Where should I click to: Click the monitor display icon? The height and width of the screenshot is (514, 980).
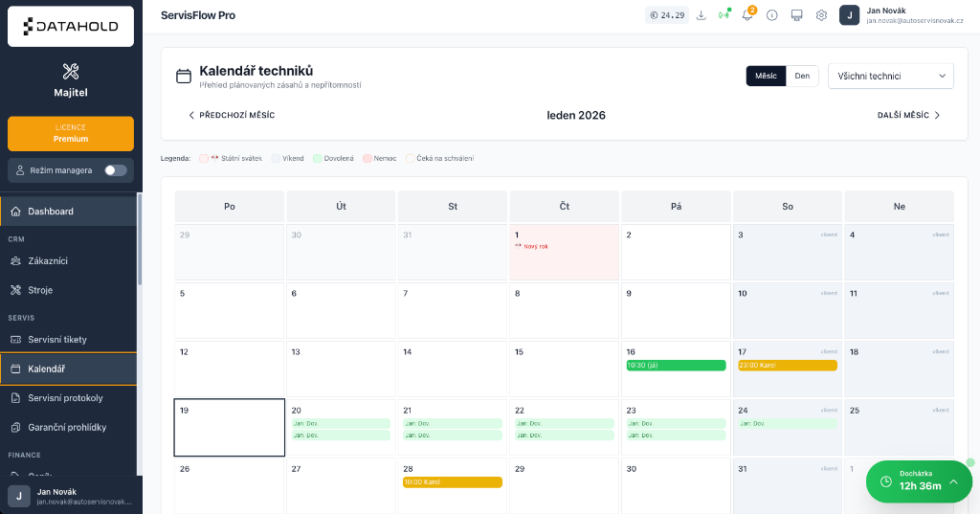click(796, 15)
